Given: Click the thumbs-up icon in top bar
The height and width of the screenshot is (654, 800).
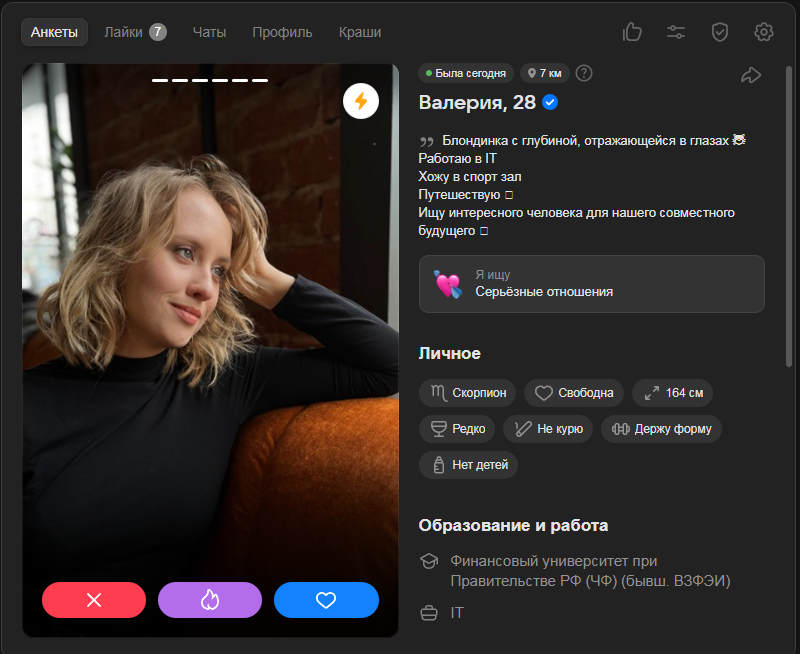Looking at the screenshot, I should pos(632,32).
